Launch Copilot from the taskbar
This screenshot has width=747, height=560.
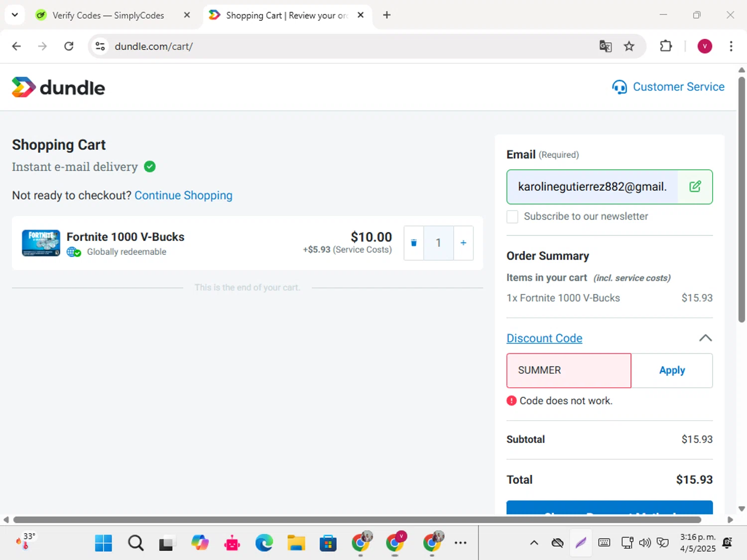point(200,543)
